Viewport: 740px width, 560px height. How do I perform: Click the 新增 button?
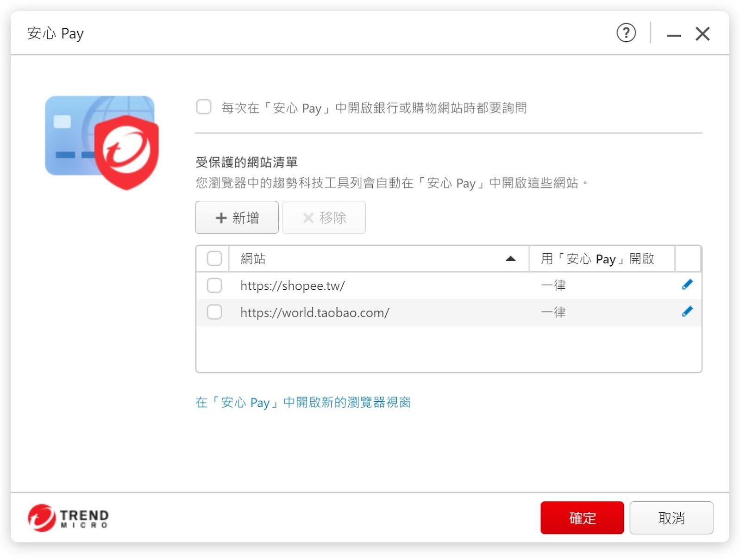237,218
